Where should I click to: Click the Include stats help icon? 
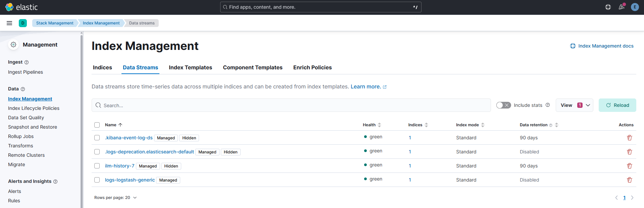coord(548,105)
